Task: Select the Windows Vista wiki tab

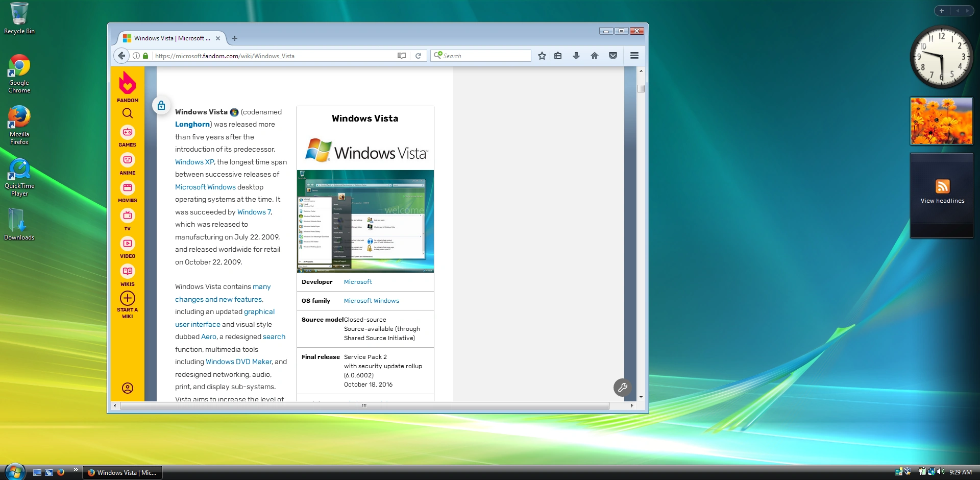Action: [x=168, y=38]
